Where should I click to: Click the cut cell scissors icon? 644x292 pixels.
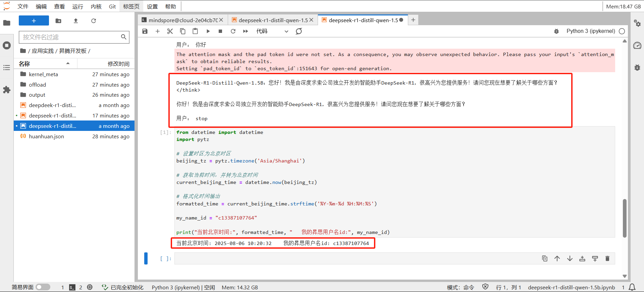pos(170,31)
